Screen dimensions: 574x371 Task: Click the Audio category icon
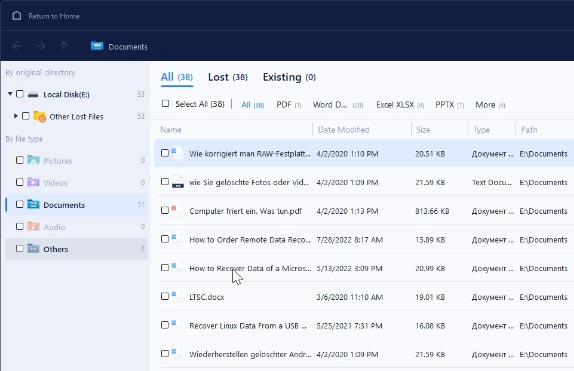(33, 226)
